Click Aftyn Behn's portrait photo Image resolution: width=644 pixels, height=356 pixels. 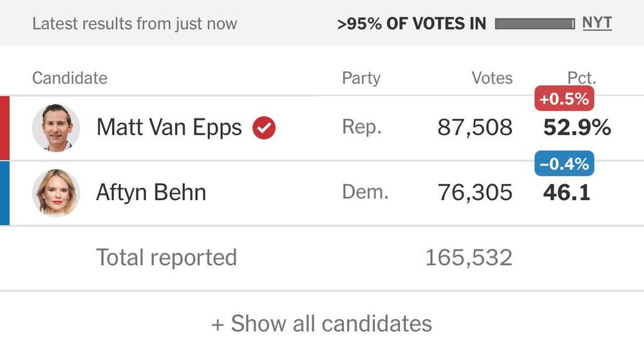pyautogui.click(x=56, y=192)
